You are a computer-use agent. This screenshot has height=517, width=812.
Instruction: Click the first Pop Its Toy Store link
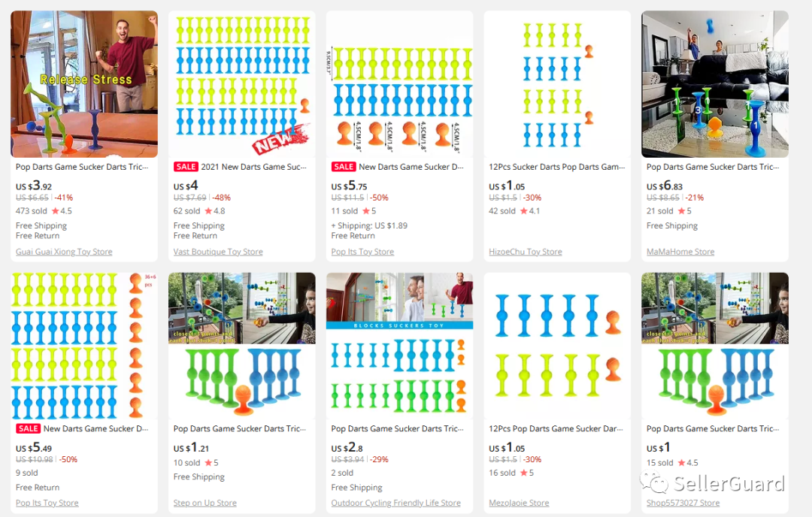(362, 252)
